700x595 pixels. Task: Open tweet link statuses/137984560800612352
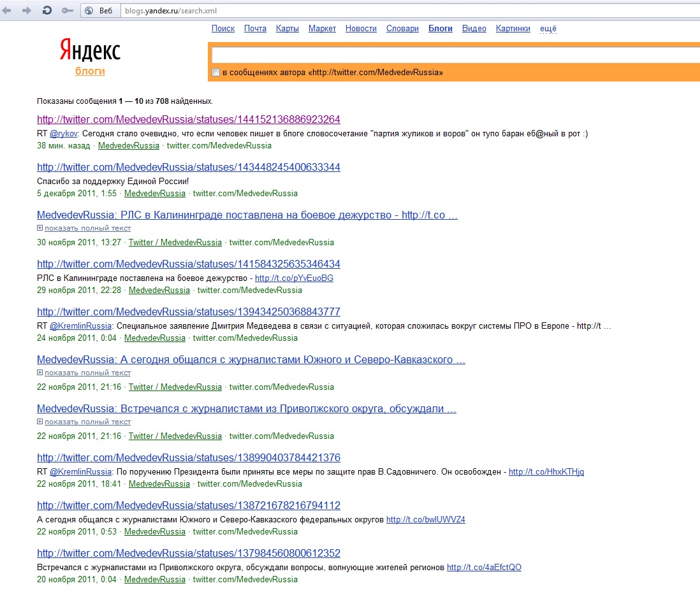tap(189, 553)
